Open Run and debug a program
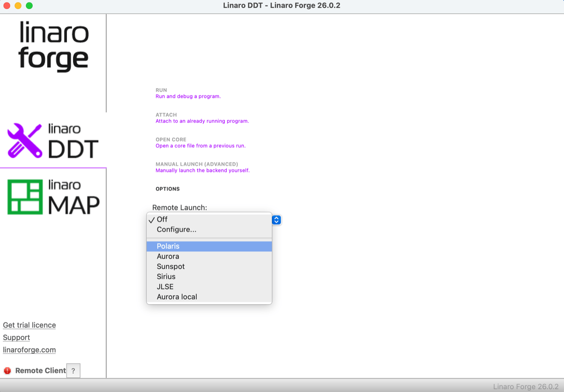This screenshot has width=564, height=392. point(188,96)
